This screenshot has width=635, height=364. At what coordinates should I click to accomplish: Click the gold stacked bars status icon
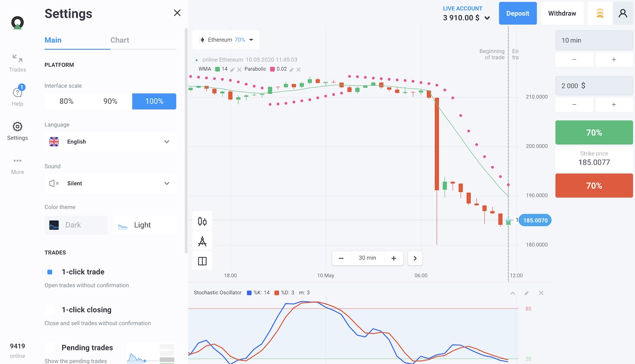click(x=599, y=13)
